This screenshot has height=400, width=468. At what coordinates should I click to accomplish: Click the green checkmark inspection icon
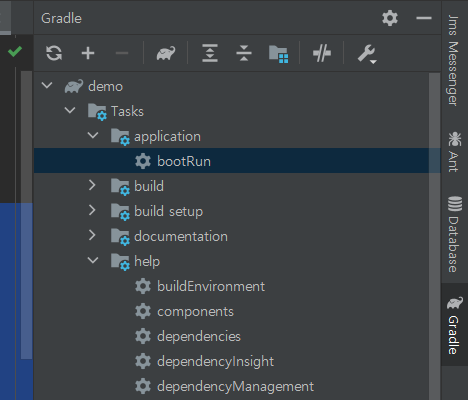(15, 51)
